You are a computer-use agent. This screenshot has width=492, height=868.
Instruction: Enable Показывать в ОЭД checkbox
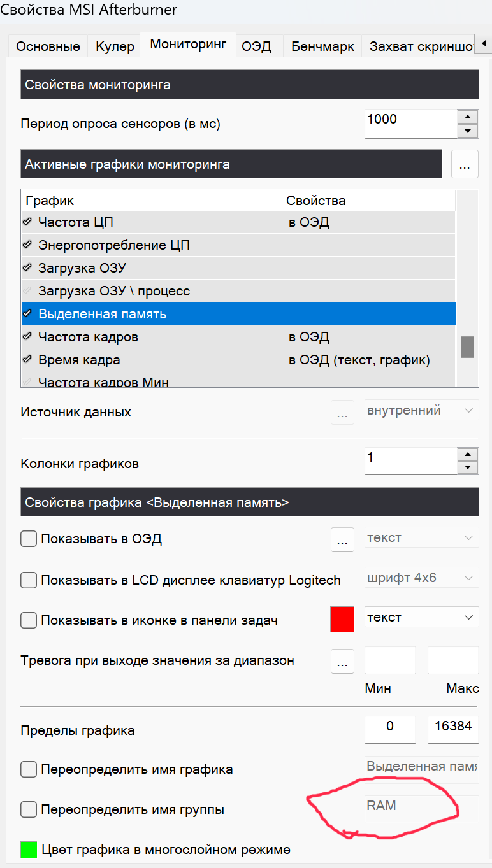coord(29,539)
